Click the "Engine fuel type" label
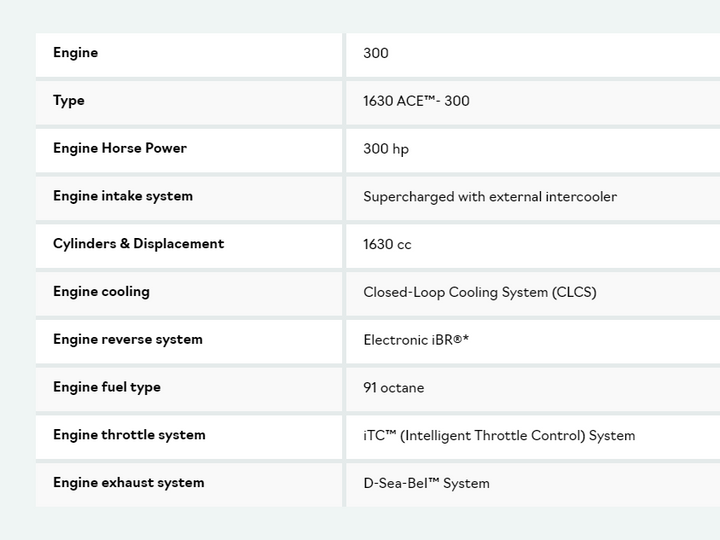The image size is (720, 540). (107, 388)
